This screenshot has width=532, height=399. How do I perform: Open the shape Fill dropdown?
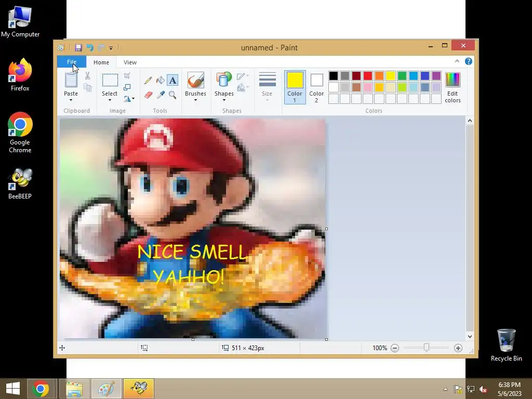[243, 88]
